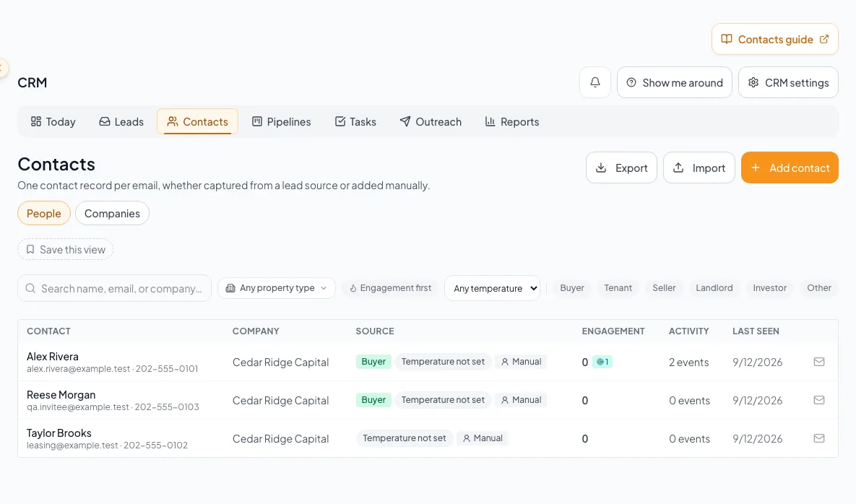Image resolution: width=856 pixels, height=504 pixels.
Task: Toggle the Landlord filter chip
Action: pyautogui.click(x=714, y=288)
